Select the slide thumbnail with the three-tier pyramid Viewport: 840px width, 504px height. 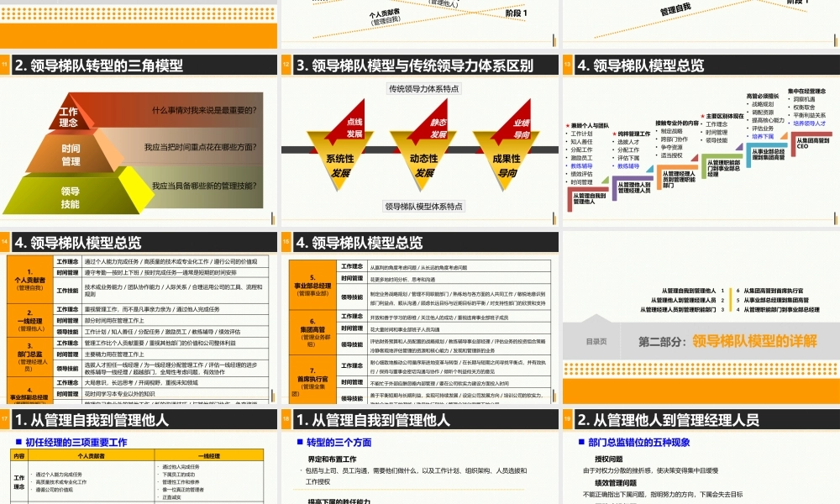139,139
